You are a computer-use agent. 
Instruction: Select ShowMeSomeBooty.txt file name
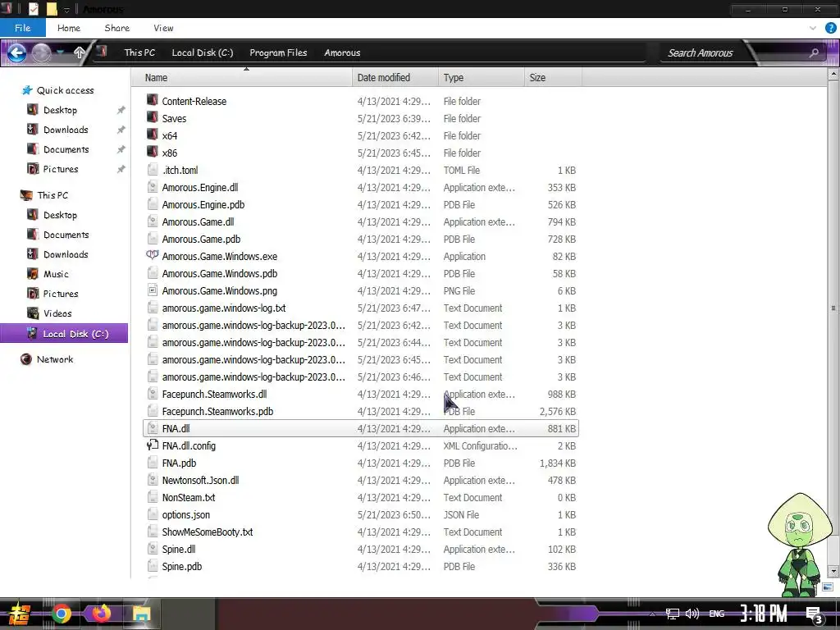(x=208, y=532)
